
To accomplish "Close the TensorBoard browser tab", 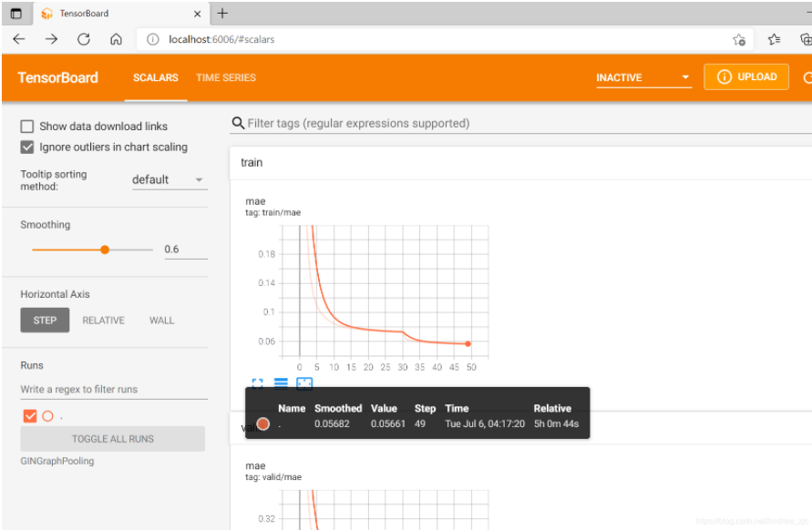I will [197, 14].
